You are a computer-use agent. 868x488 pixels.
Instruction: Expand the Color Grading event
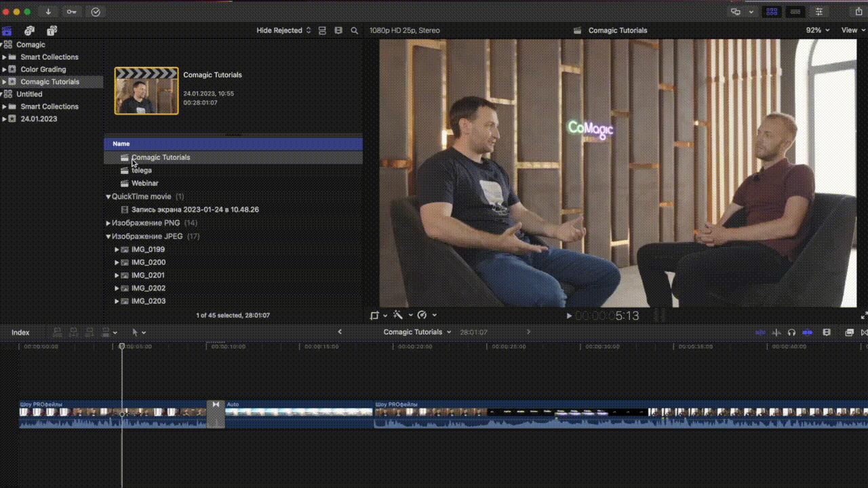tap(4, 69)
